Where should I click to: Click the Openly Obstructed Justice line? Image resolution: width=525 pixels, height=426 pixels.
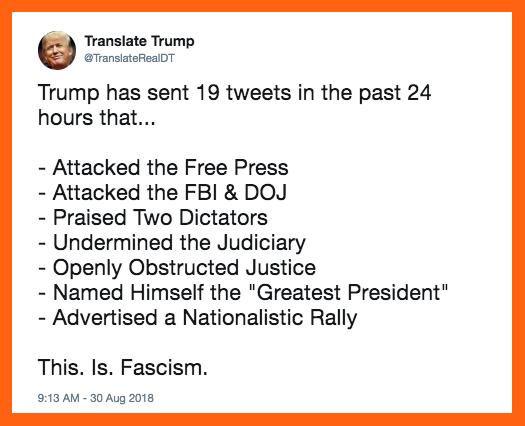177,268
